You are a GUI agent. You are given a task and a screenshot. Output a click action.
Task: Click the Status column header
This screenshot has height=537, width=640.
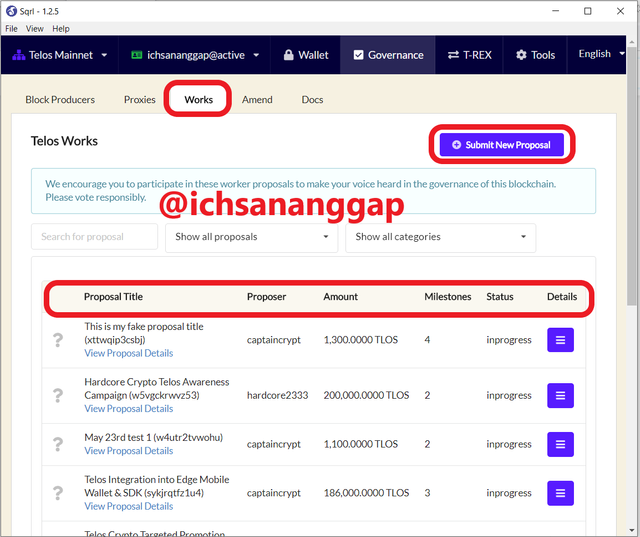click(x=500, y=297)
